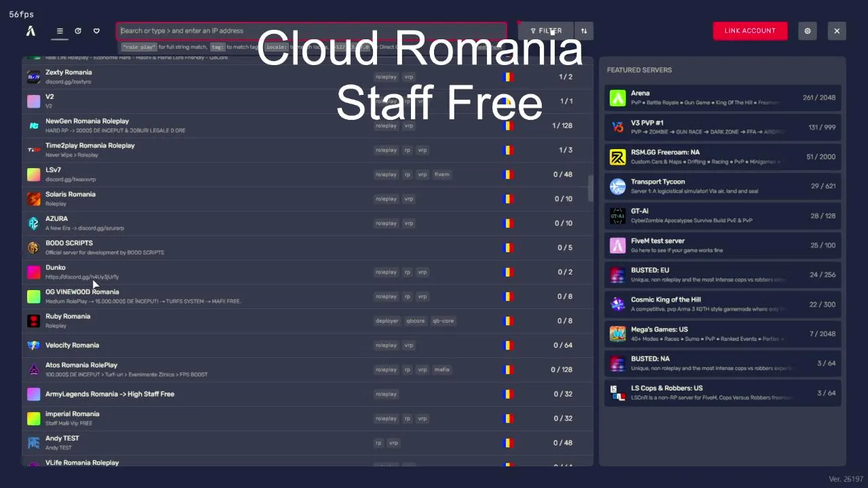Click Cosmic King of the Hill icon
Viewport: 868px width, 488px height.
point(618,304)
